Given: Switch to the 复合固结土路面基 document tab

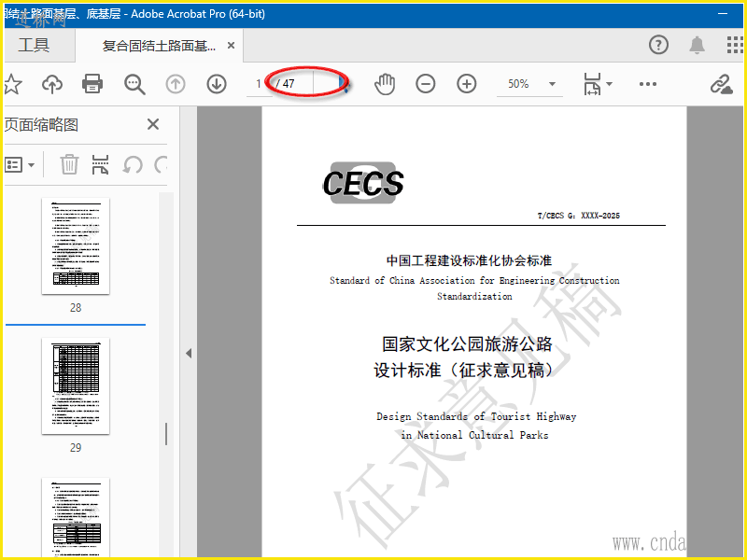Looking at the screenshot, I should pos(159,46).
